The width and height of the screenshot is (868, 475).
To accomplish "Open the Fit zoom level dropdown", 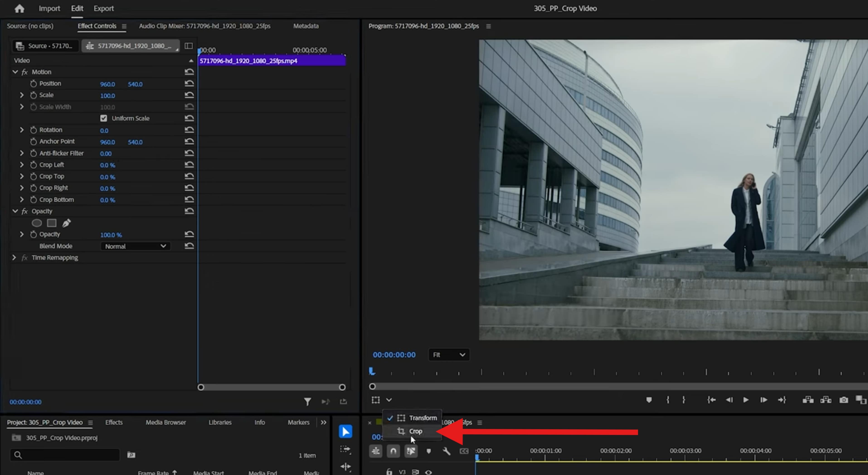I will [448, 354].
